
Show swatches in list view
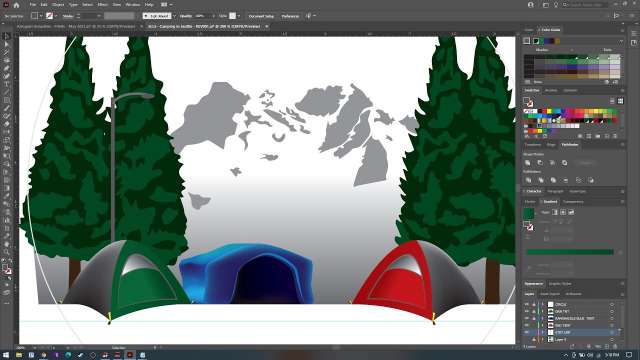click(612, 101)
